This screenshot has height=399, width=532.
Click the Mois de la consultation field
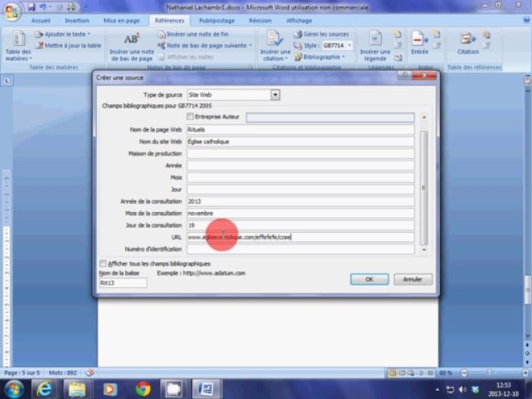click(x=300, y=213)
